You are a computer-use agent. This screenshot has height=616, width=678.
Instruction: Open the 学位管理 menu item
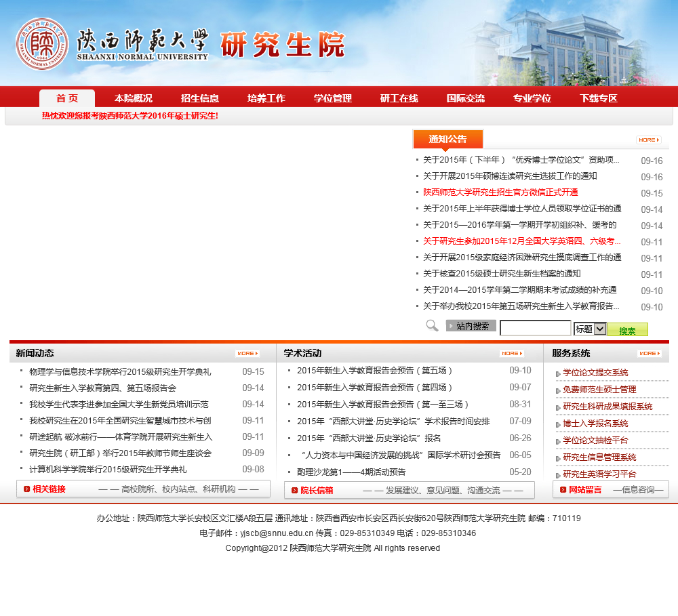click(x=333, y=98)
